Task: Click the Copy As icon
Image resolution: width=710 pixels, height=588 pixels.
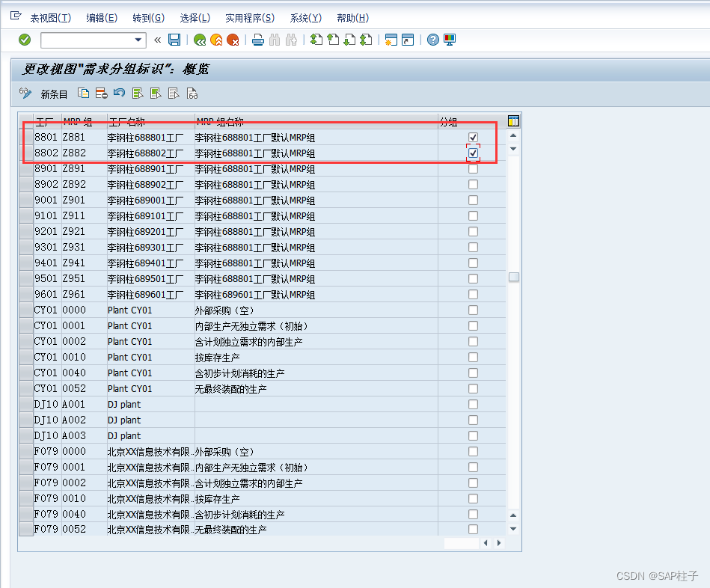Action: point(83,94)
